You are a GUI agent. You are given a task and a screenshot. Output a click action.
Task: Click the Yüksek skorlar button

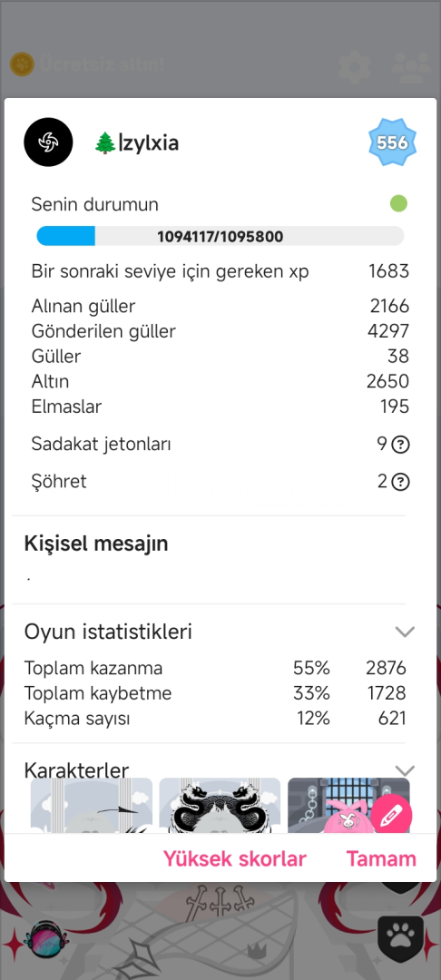pos(235,858)
